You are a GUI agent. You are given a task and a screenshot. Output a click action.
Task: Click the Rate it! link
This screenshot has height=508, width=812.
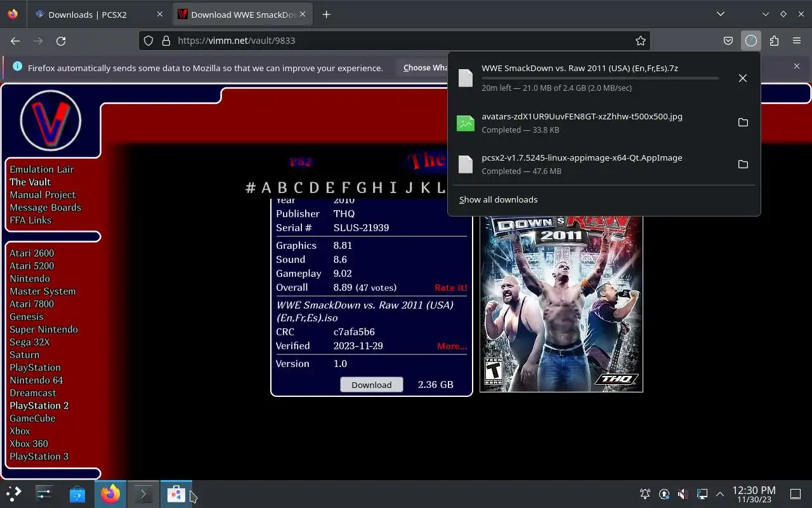[451, 288]
